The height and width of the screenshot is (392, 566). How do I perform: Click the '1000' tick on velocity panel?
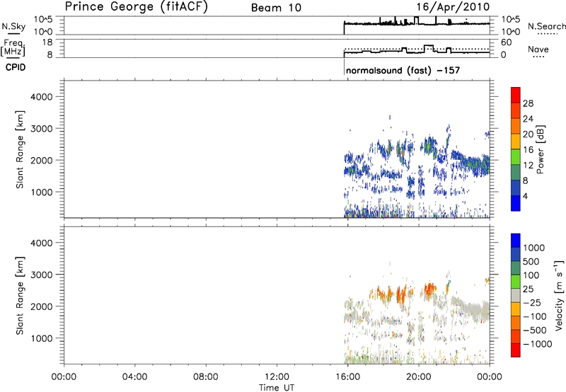click(41, 338)
